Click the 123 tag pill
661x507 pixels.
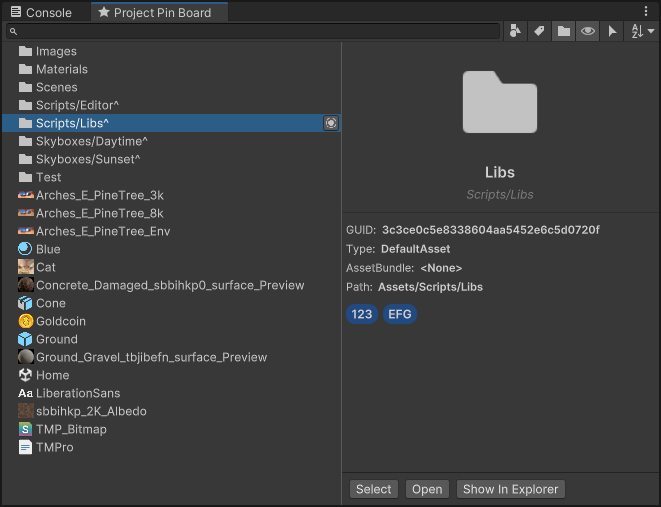[x=362, y=314]
